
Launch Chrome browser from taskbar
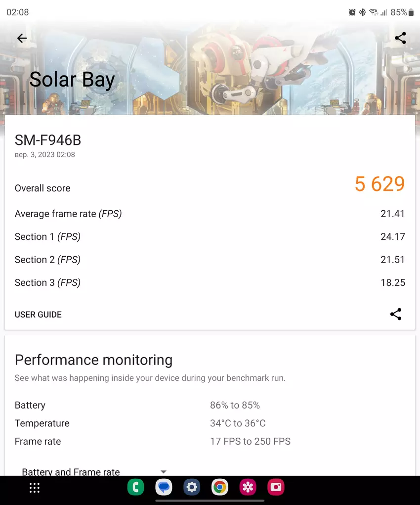(x=220, y=488)
